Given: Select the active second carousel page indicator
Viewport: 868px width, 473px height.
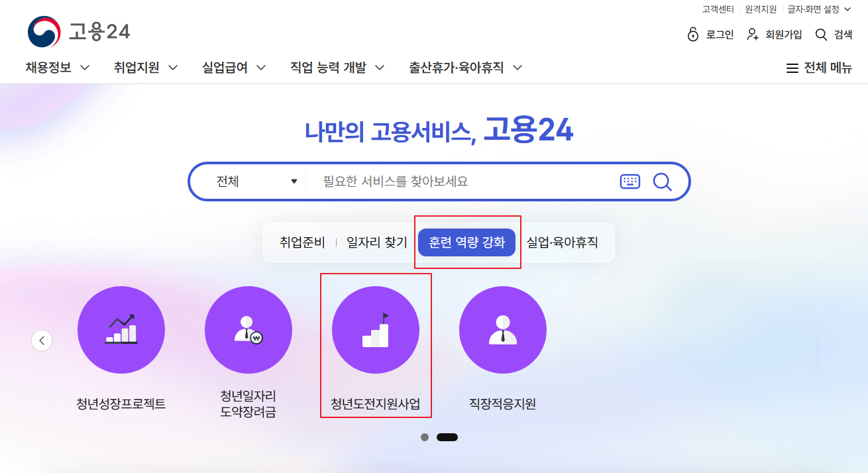Looking at the screenshot, I should (447, 437).
